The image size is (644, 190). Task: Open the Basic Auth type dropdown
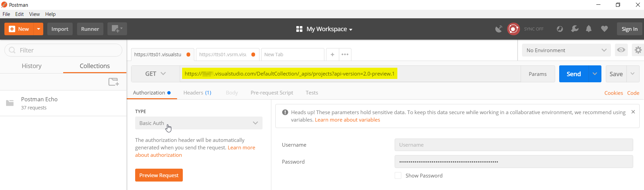pyautogui.click(x=199, y=123)
